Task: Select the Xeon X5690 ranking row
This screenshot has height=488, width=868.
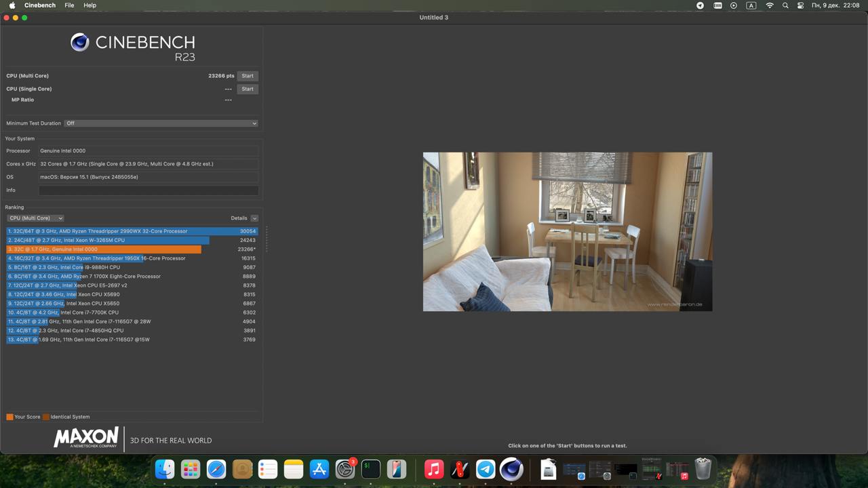Action: 132,294
